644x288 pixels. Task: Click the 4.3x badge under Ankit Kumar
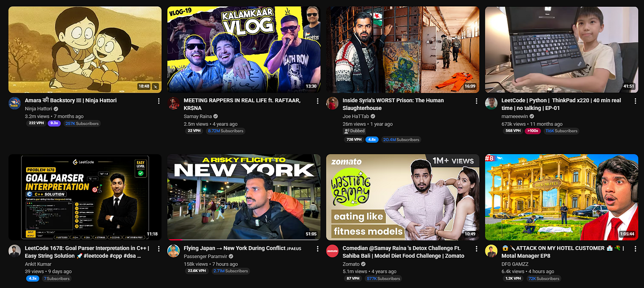[x=33, y=278]
